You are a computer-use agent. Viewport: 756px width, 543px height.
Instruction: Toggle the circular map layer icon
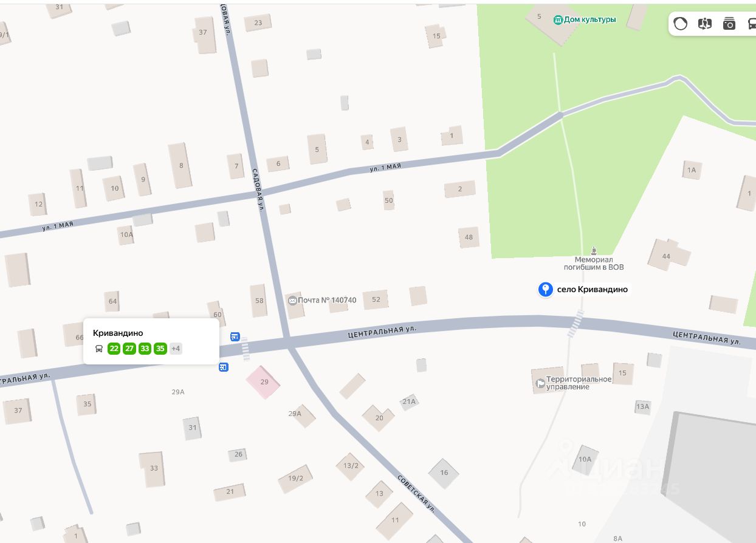coord(681,24)
